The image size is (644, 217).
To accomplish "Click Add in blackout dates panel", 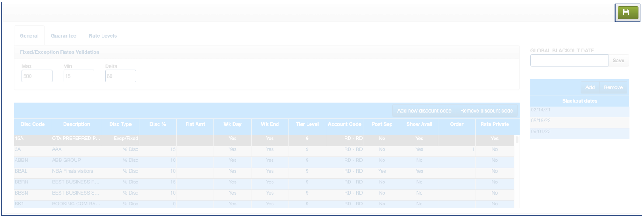I will coord(590,87).
